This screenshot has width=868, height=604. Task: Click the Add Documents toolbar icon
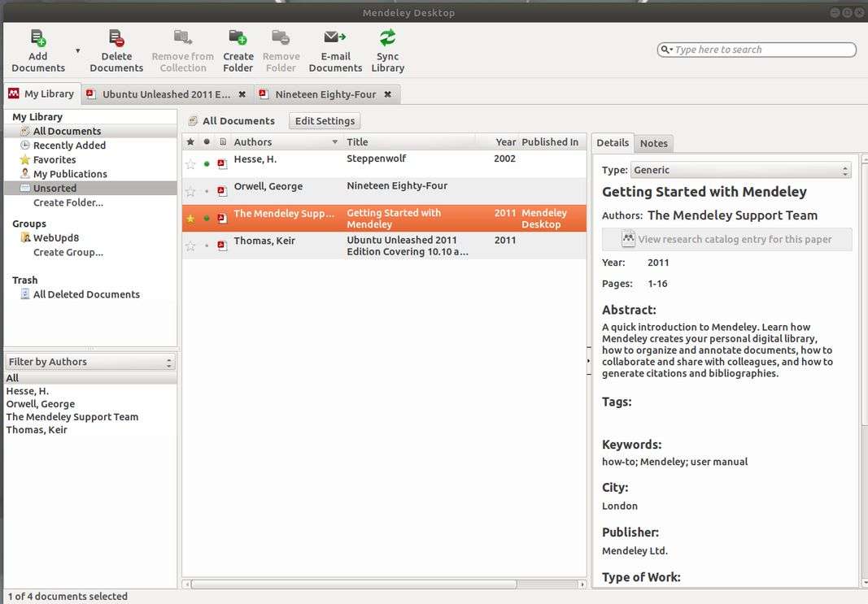pos(37,38)
